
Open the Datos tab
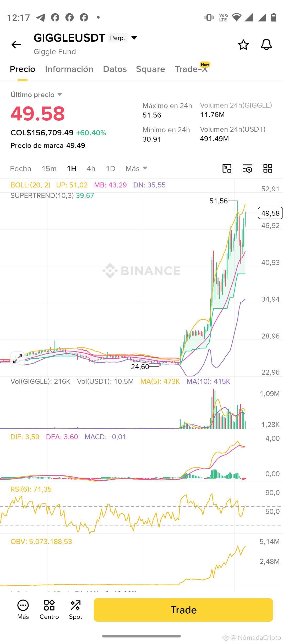point(115,69)
